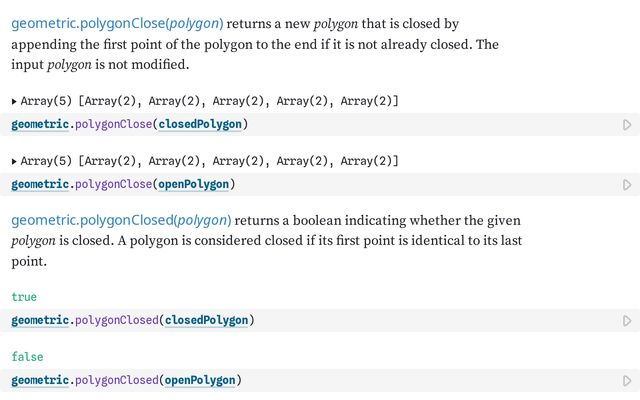Expand the first Array(5) output
The width and height of the screenshot is (640, 400).
click(14, 101)
